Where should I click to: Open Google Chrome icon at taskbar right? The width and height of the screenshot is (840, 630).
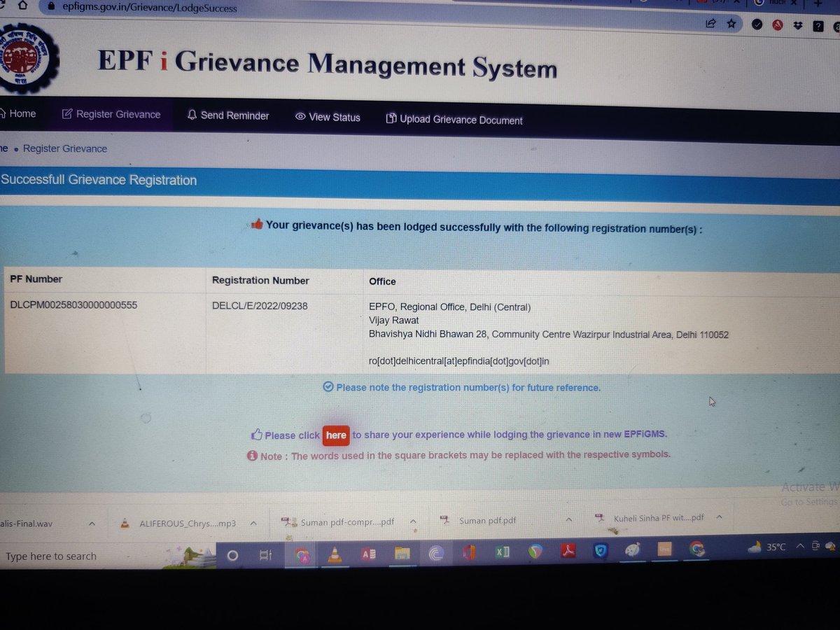(697, 549)
